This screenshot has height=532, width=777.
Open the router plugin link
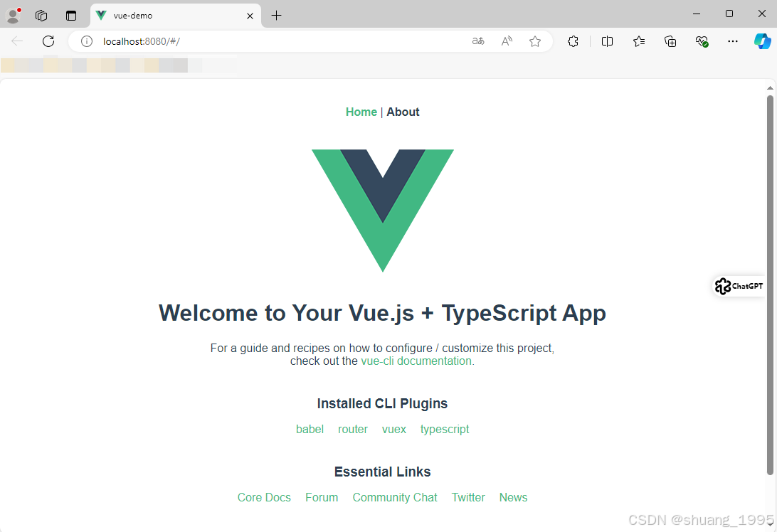353,429
